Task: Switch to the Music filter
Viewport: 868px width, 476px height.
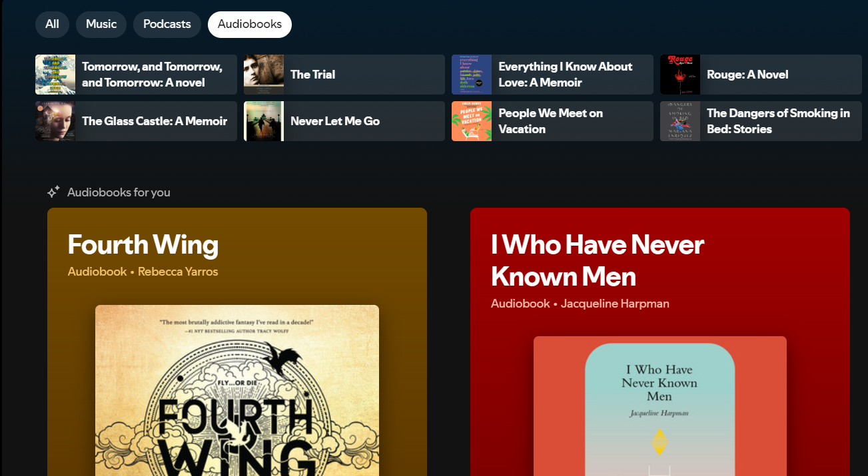Action: click(101, 25)
